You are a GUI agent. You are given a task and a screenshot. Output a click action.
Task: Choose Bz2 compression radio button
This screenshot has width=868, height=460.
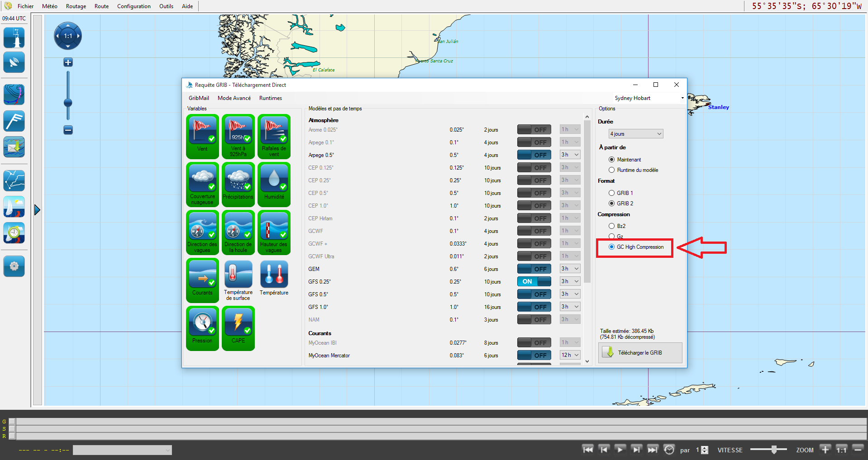(612, 226)
